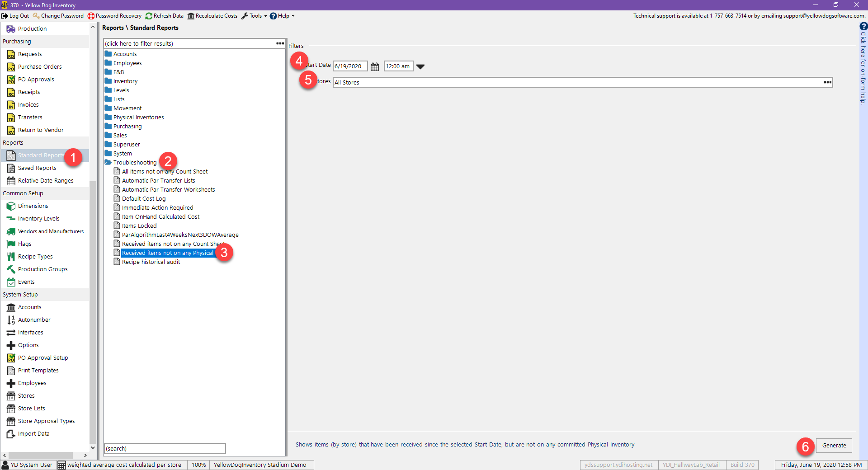Open Receipts icon in sidebar

tap(11, 92)
